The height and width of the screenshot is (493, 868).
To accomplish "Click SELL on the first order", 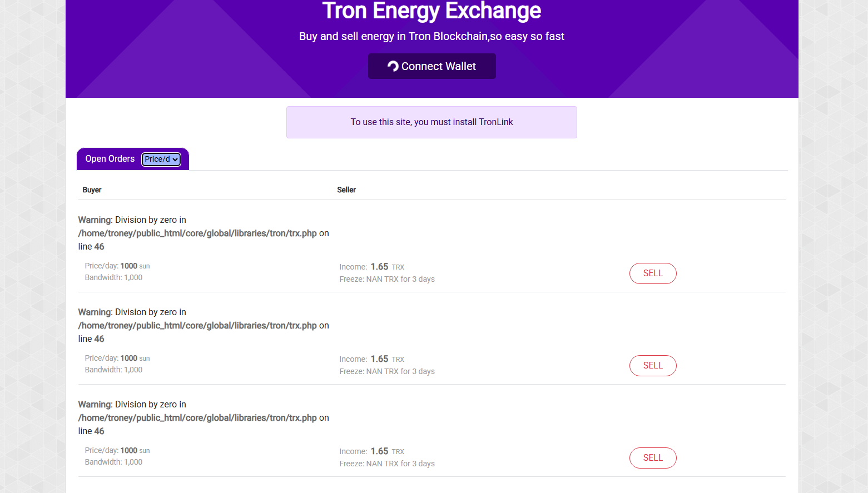I will pos(653,273).
